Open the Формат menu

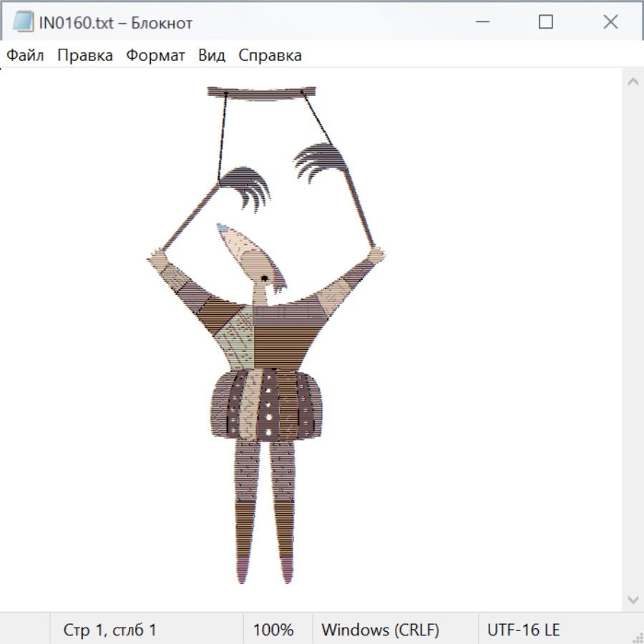(155, 56)
